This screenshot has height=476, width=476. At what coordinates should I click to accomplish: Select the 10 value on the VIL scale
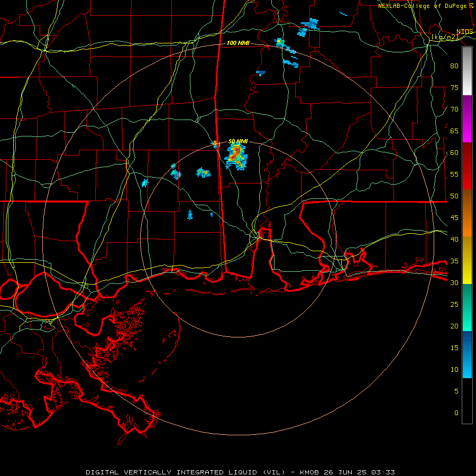[454, 370]
